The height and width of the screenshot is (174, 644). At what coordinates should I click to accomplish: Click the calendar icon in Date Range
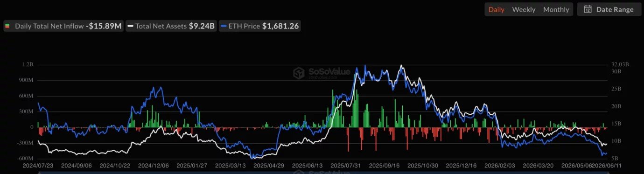coord(588,9)
